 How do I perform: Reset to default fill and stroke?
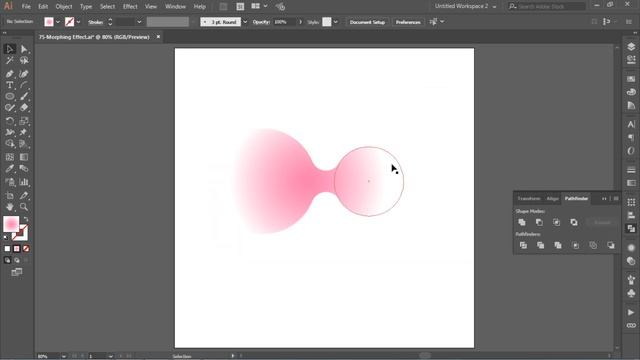click(x=6, y=237)
